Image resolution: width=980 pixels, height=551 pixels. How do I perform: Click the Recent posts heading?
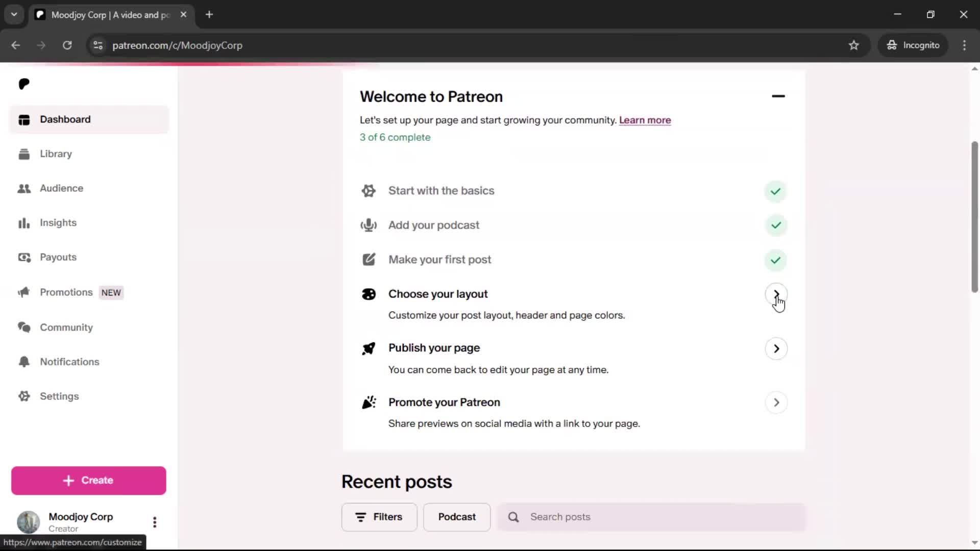point(397,482)
